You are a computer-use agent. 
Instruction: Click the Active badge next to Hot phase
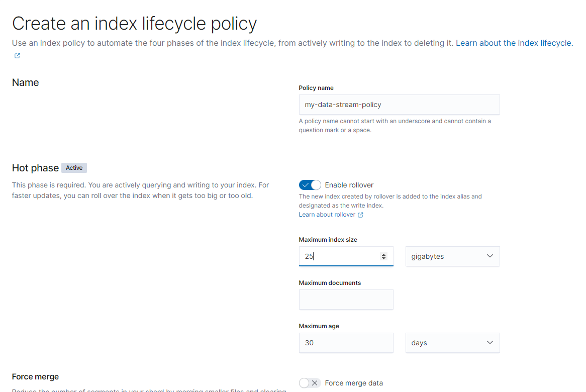74,168
